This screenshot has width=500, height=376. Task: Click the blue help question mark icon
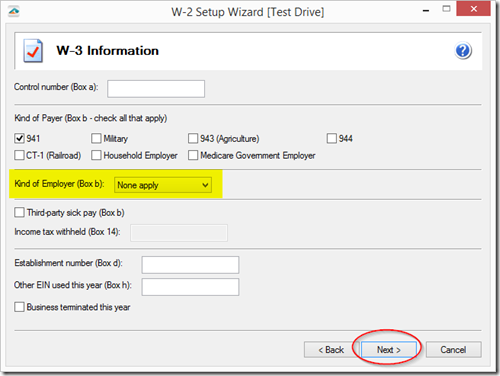(x=463, y=51)
